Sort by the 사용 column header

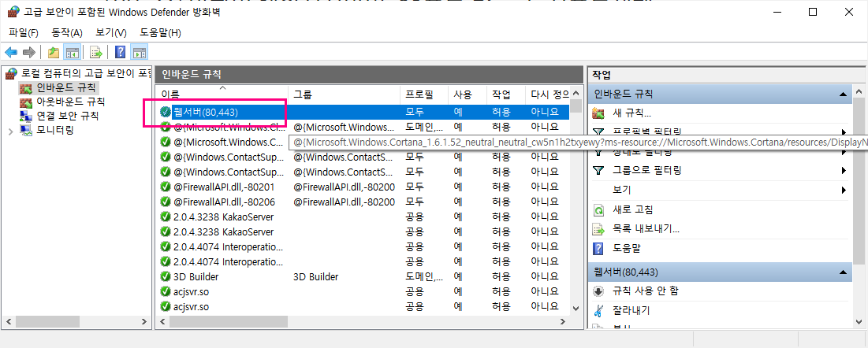click(468, 94)
